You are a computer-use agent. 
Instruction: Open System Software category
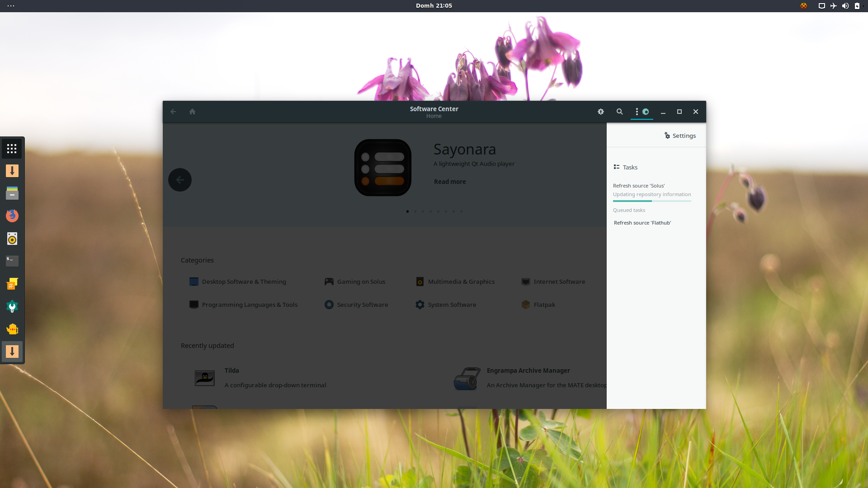click(x=446, y=305)
